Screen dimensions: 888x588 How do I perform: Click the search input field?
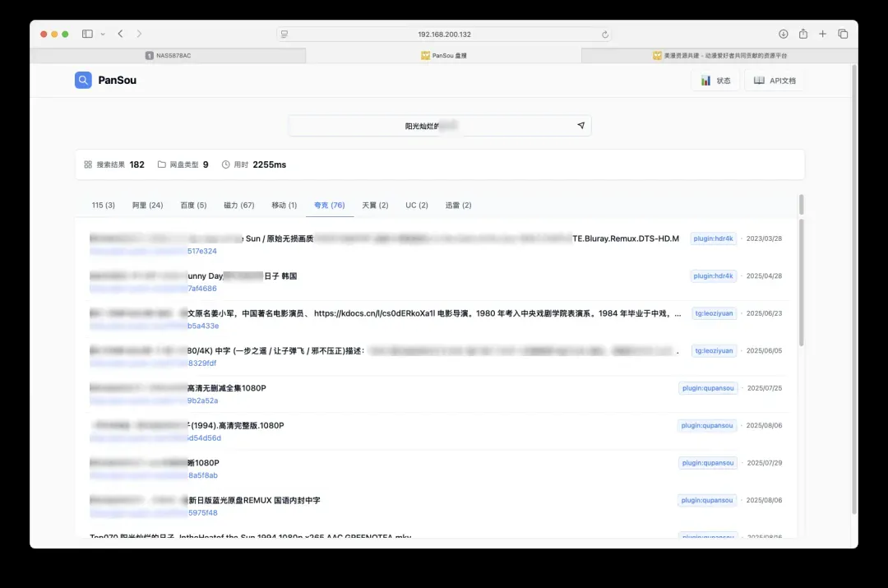(428, 126)
